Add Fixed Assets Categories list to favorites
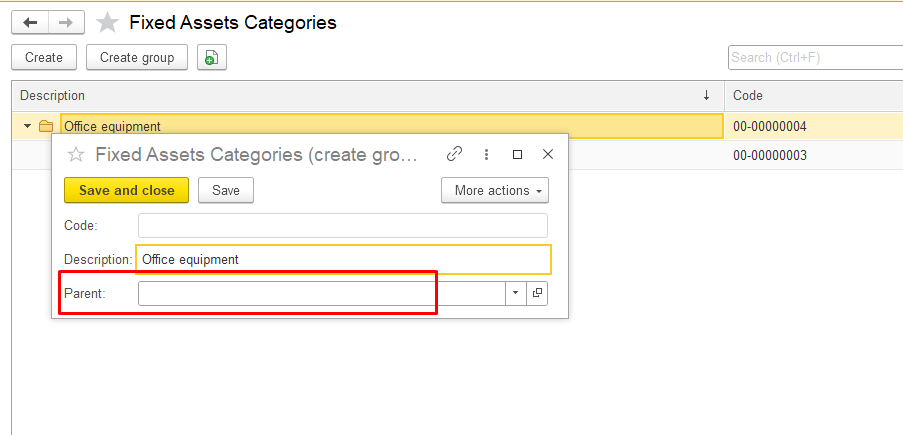The width and height of the screenshot is (903, 435). point(107,22)
